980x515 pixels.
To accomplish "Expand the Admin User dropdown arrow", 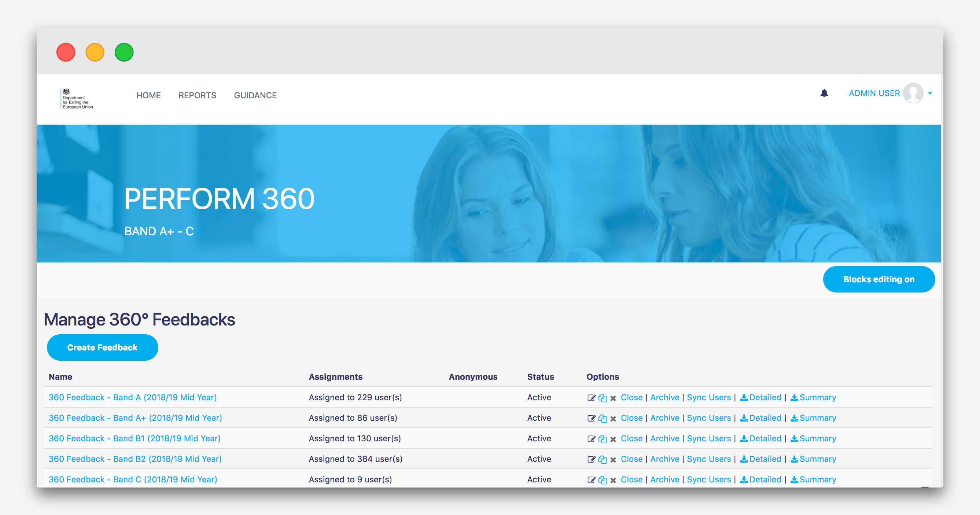I will pyautogui.click(x=930, y=93).
